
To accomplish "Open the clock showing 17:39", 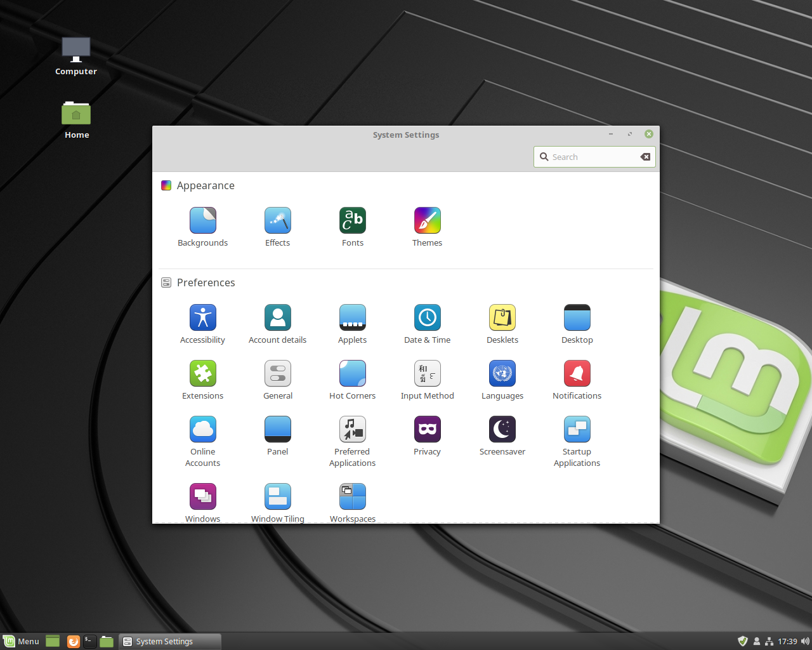I will (x=787, y=641).
